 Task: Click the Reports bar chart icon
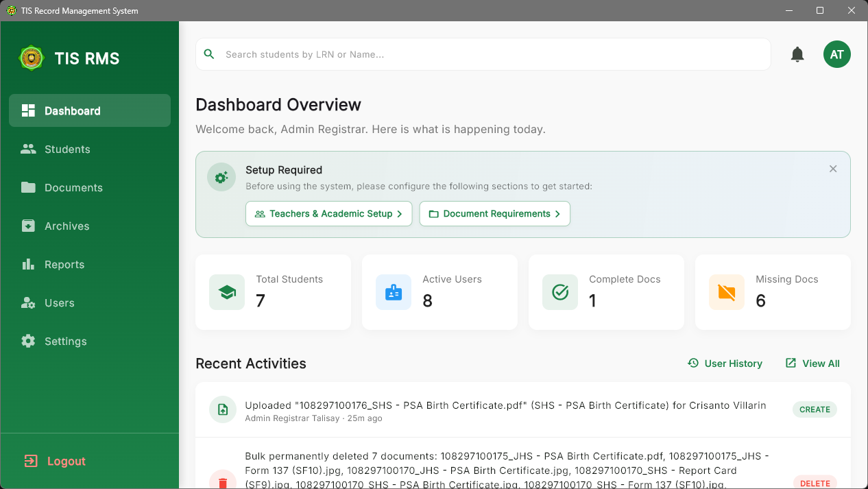[x=28, y=264]
